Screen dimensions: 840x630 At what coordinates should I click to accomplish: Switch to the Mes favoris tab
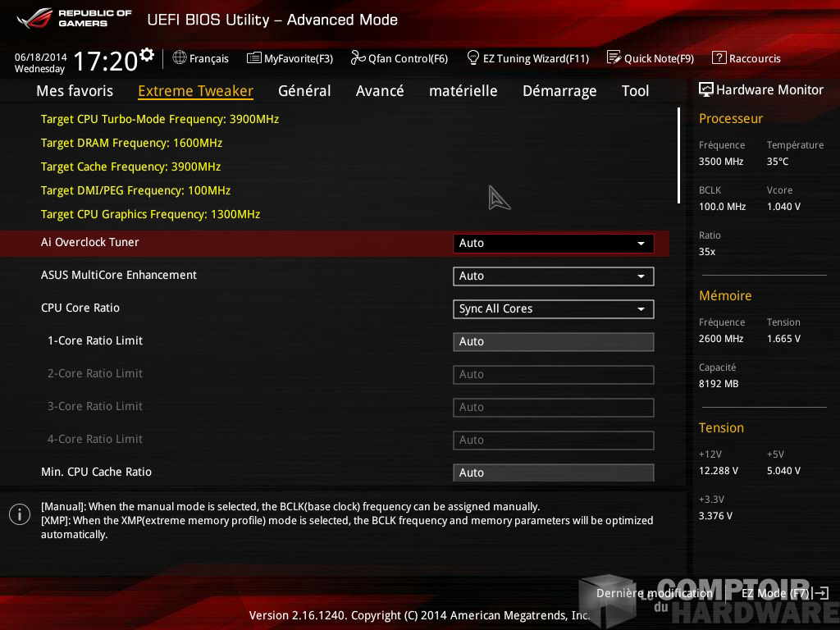75,91
